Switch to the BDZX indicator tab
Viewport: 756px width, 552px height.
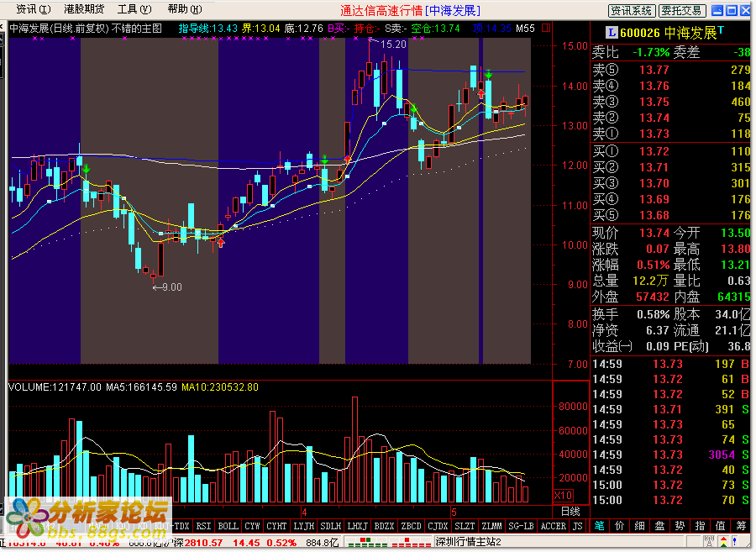click(x=384, y=526)
